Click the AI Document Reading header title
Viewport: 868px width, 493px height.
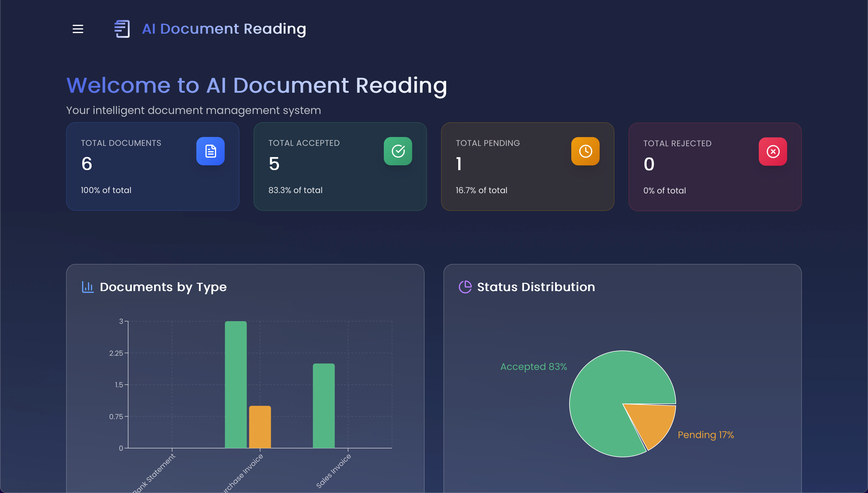pyautogui.click(x=224, y=29)
